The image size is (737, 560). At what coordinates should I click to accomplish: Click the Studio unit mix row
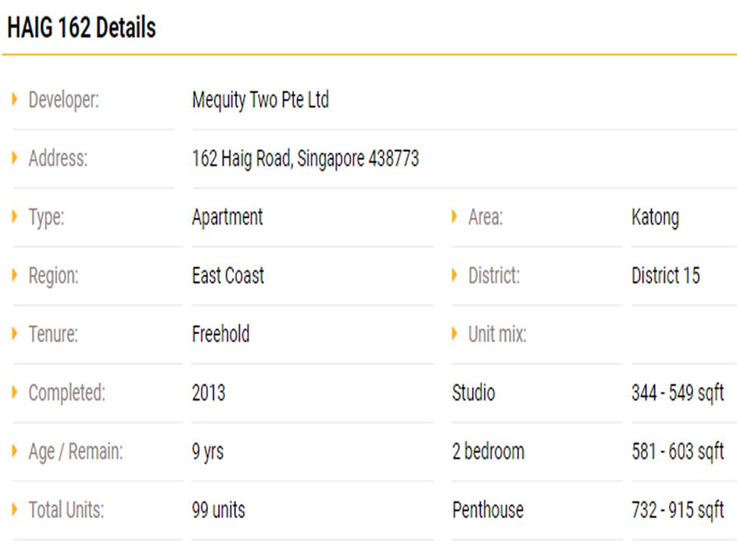[473, 393]
